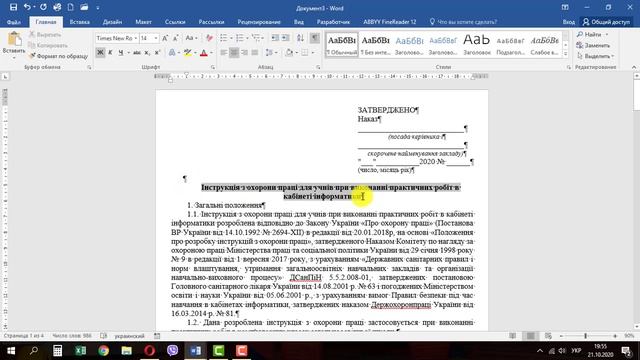Click Число слов word count
Viewport: 640px width, 360px height.
coord(72,336)
